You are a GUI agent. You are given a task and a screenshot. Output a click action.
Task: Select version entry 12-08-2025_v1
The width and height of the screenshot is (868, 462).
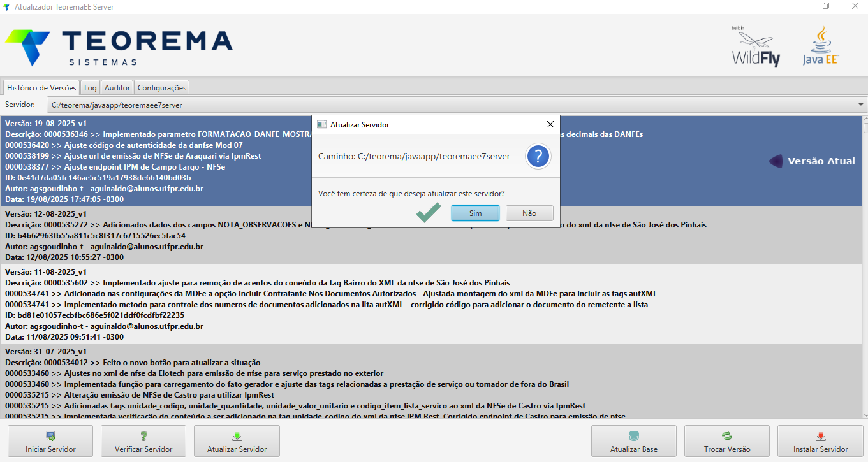pyautogui.click(x=431, y=236)
